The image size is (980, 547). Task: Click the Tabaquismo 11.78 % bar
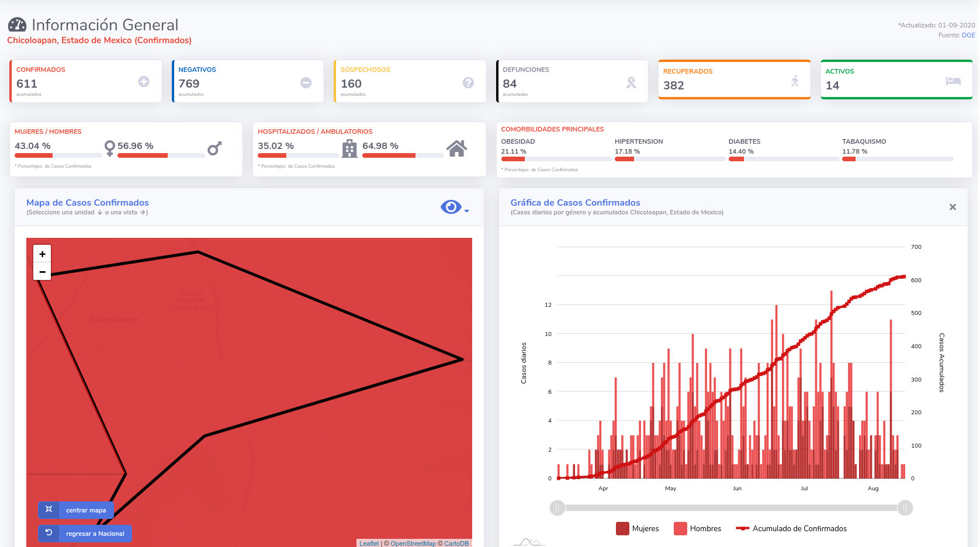pos(898,159)
